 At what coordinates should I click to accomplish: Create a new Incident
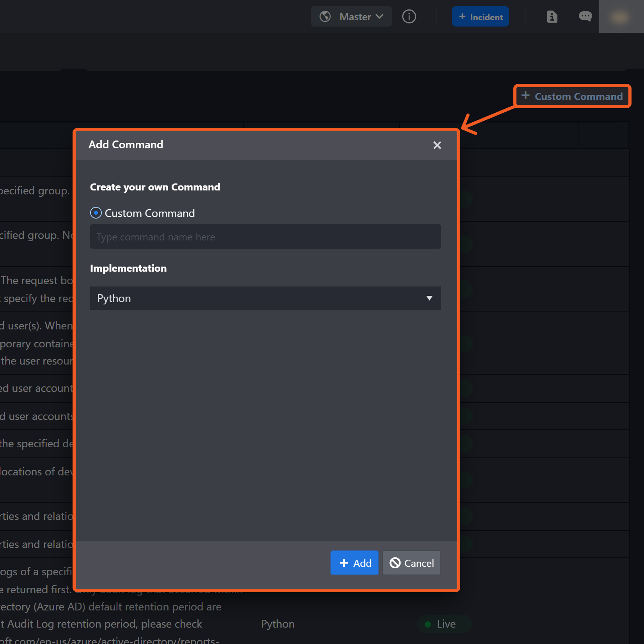[x=480, y=17]
